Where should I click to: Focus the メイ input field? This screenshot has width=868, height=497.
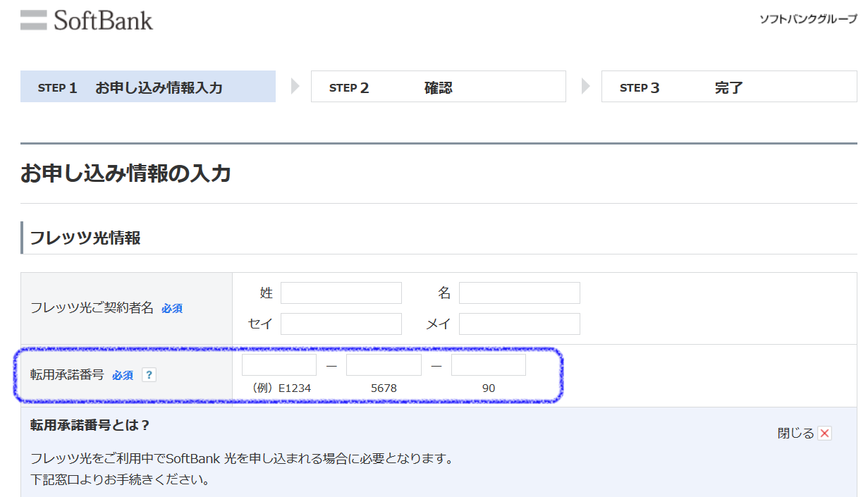point(520,324)
